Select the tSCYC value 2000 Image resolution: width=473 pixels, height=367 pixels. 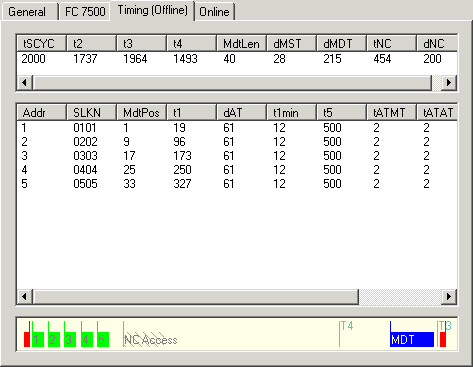click(x=33, y=59)
